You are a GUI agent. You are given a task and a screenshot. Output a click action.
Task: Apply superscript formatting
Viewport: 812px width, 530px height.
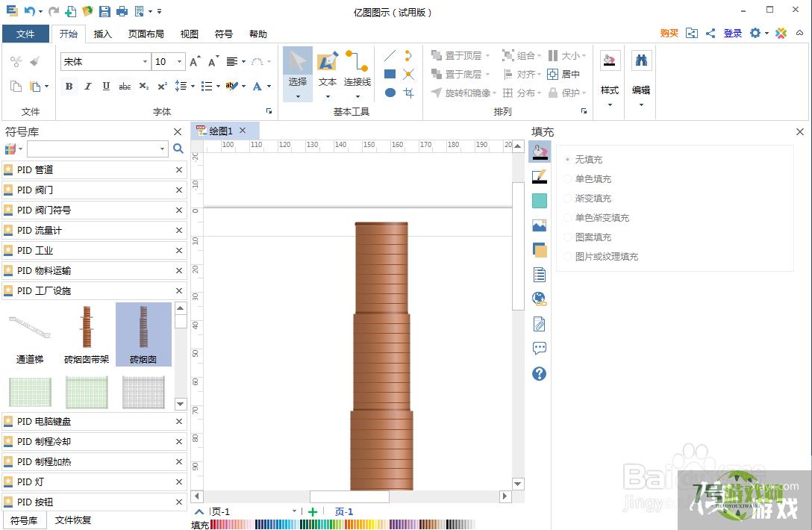click(162, 86)
